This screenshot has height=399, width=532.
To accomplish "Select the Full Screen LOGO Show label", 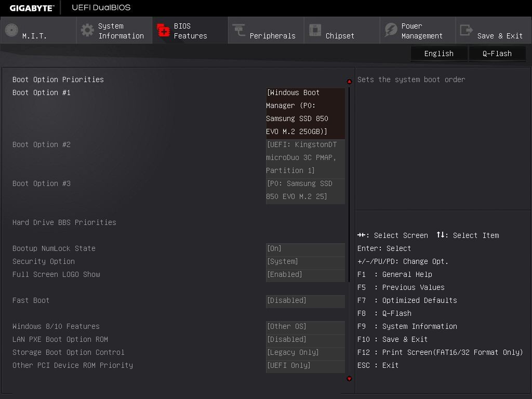I will point(56,274).
